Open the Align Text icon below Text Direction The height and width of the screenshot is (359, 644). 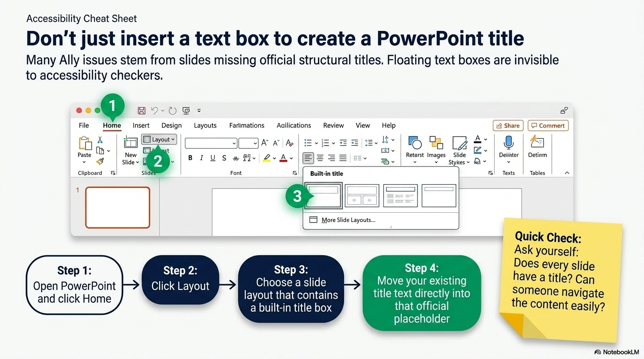[x=386, y=151]
